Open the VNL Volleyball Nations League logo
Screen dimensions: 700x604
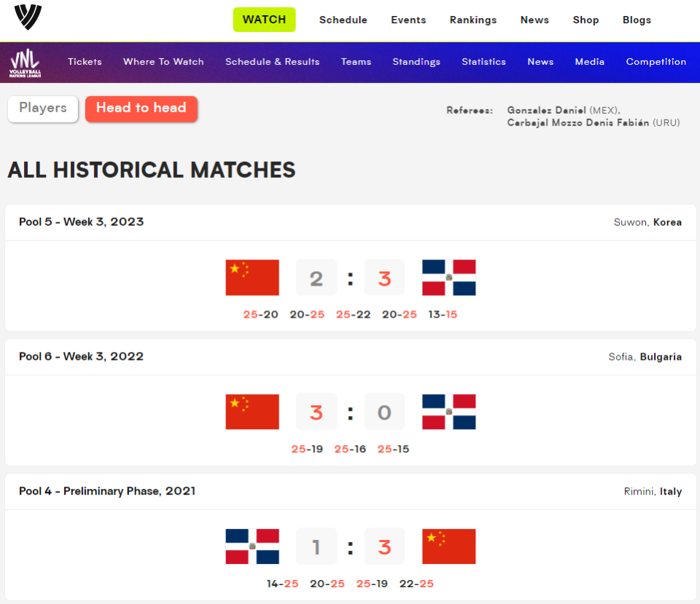pos(25,63)
